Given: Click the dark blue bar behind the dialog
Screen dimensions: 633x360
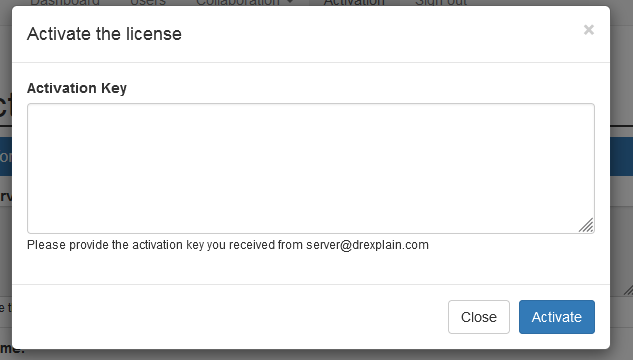Looking at the screenshot, I should click(x=622, y=157).
